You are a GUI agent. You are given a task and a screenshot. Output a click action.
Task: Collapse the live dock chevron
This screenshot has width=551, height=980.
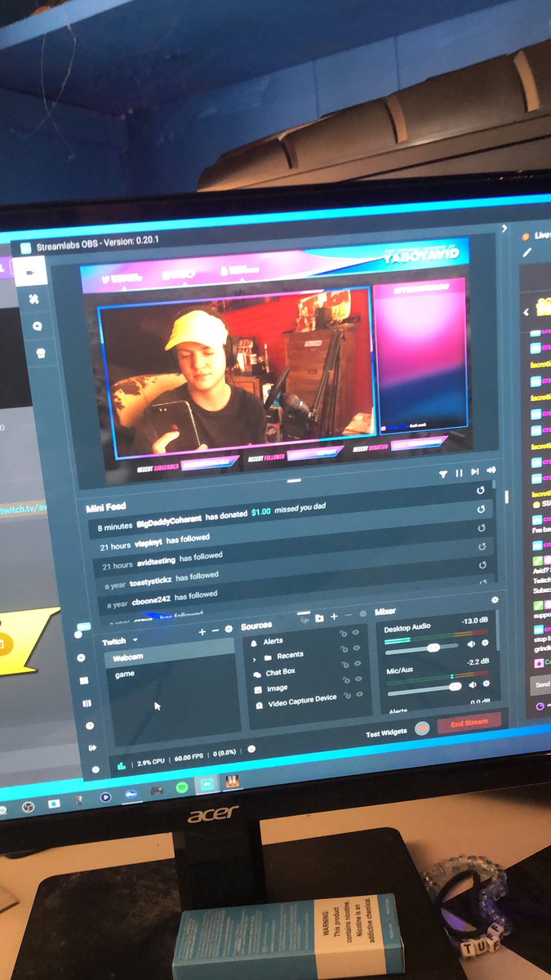(x=504, y=229)
